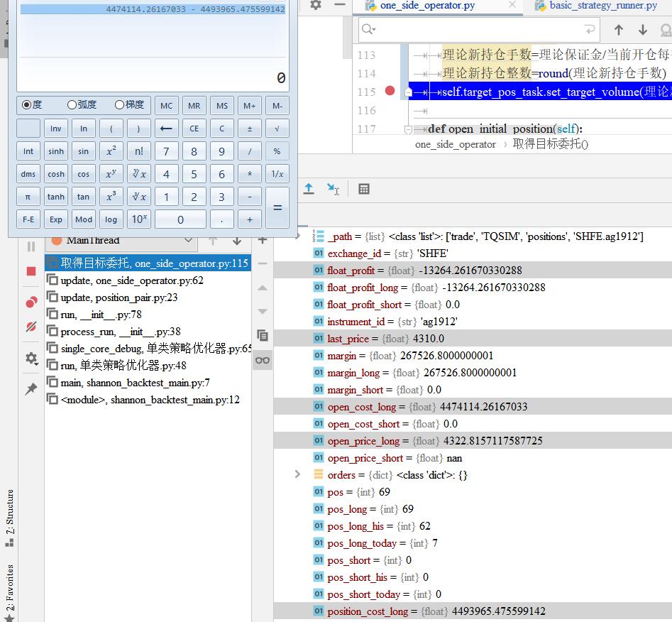The height and width of the screenshot is (622, 672).
Task: Open the editor settings gear icon
Action: click(x=316, y=5)
